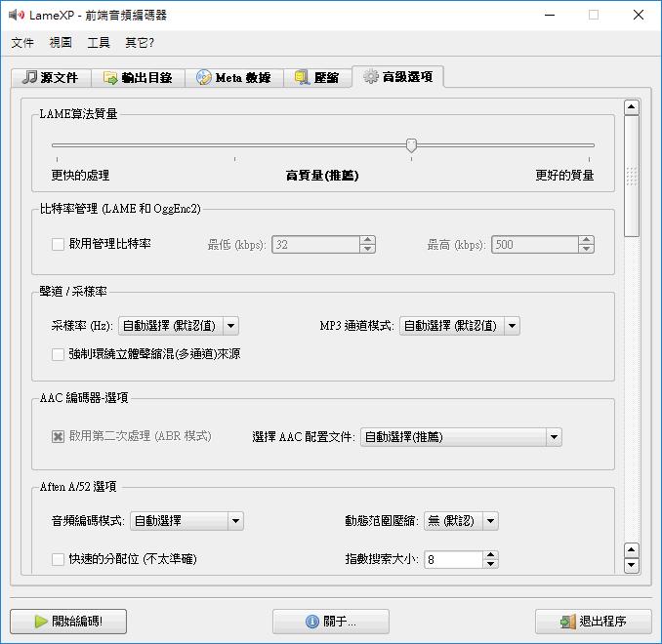This screenshot has height=644, width=662.
Task: Click the blue info icon on 關于 button
Action: (x=312, y=622)
